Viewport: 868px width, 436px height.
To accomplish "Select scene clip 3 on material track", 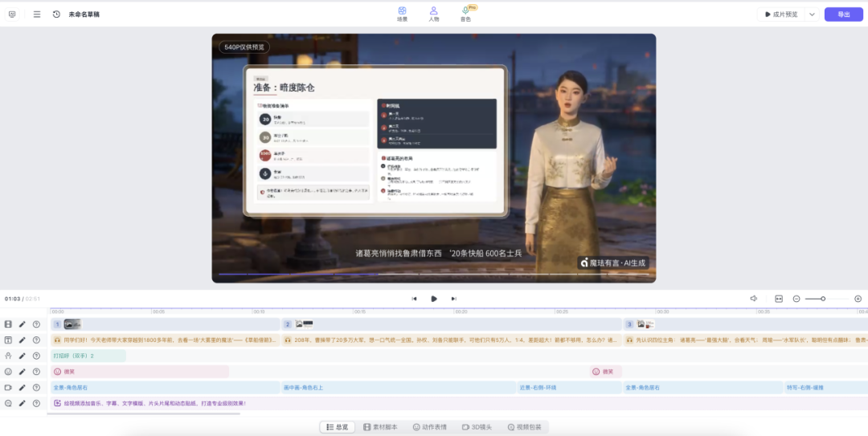I will [x=745, y=324].
